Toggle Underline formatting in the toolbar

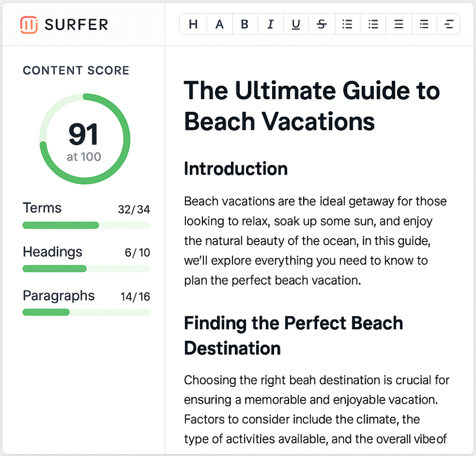coord(296,24)
